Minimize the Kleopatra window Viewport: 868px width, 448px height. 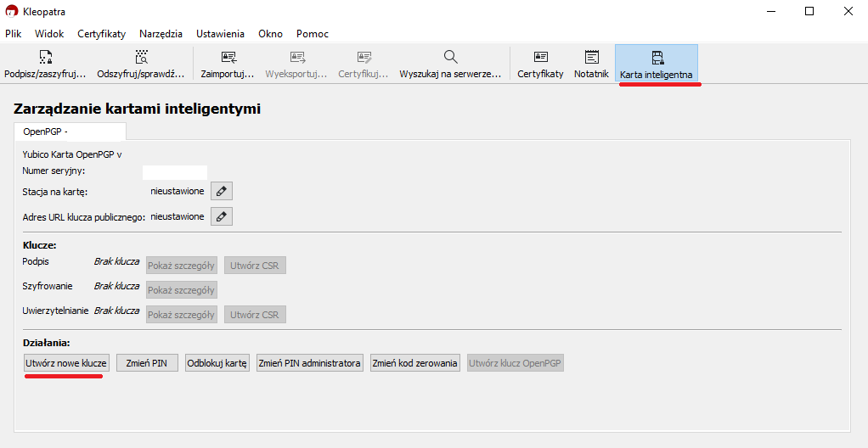(x=770, y=11)
